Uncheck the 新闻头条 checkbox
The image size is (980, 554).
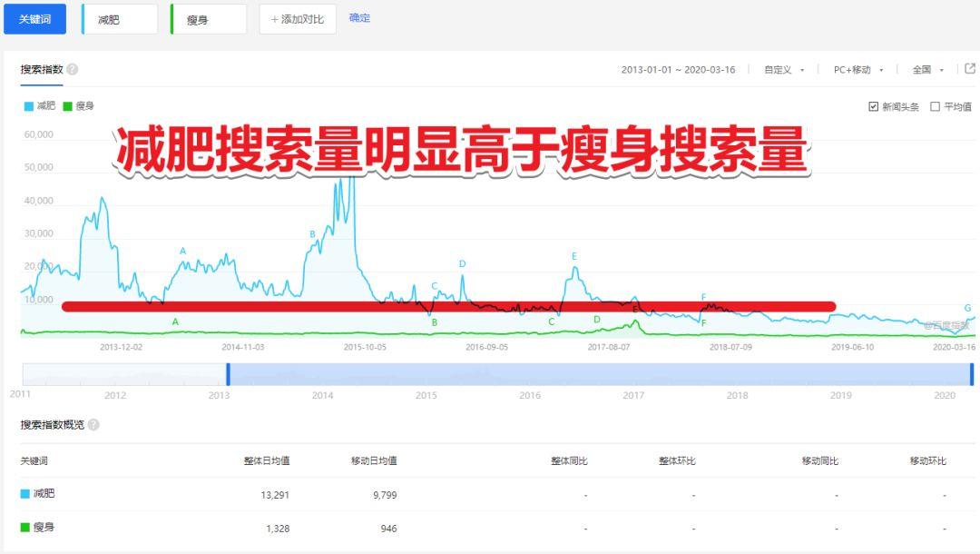point(873,106)
